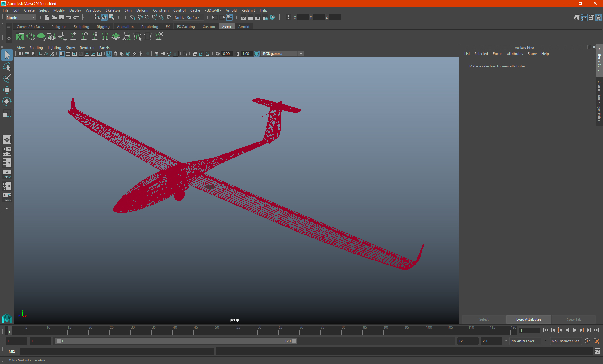Image resolution: width=603 pixels, height=364 pixels.
Task: Open the Script Editor icon
Action: point(597,351)
